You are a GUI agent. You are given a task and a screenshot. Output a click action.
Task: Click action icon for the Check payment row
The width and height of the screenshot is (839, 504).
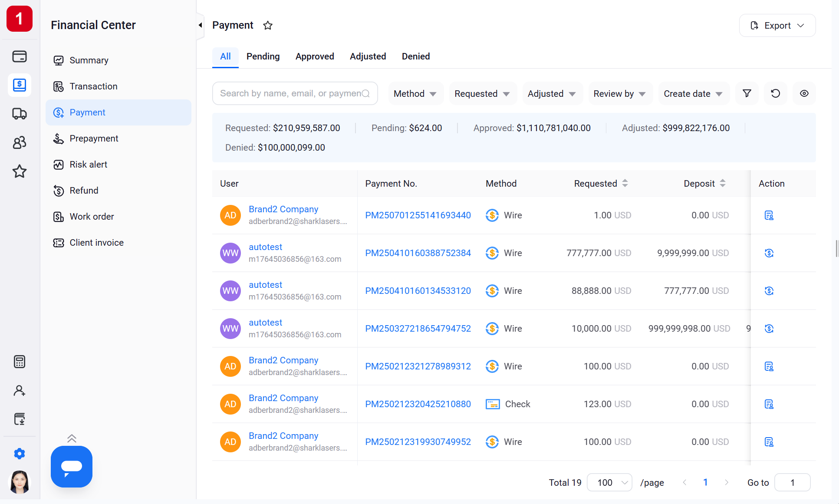[x=769, y=404]
